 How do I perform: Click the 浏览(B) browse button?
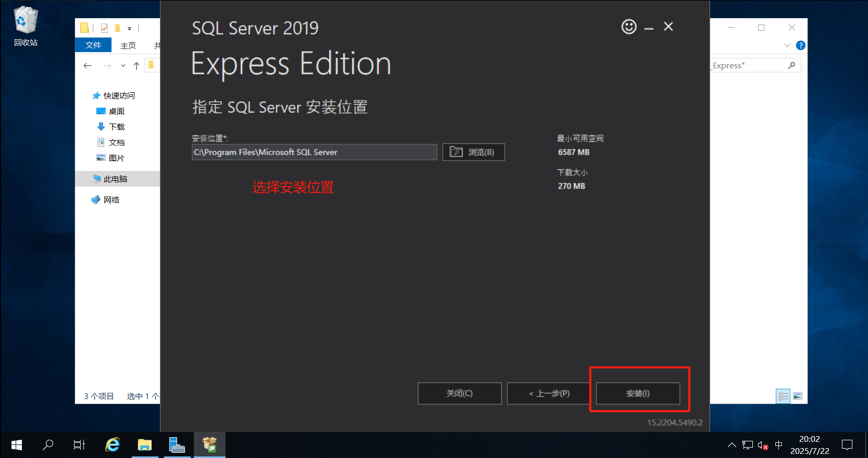pos(474,152)
